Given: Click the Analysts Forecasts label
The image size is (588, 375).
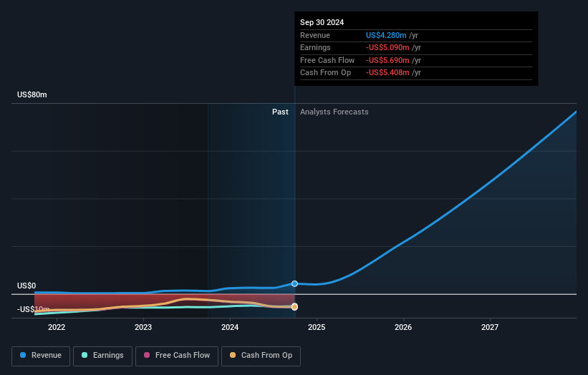Looking at the screenshot, I should [x=334, y=112].
